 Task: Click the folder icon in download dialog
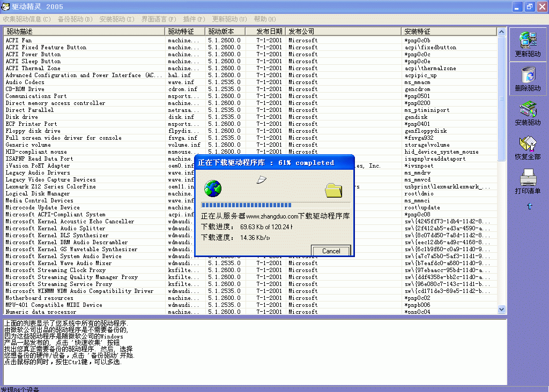[333, 190]
